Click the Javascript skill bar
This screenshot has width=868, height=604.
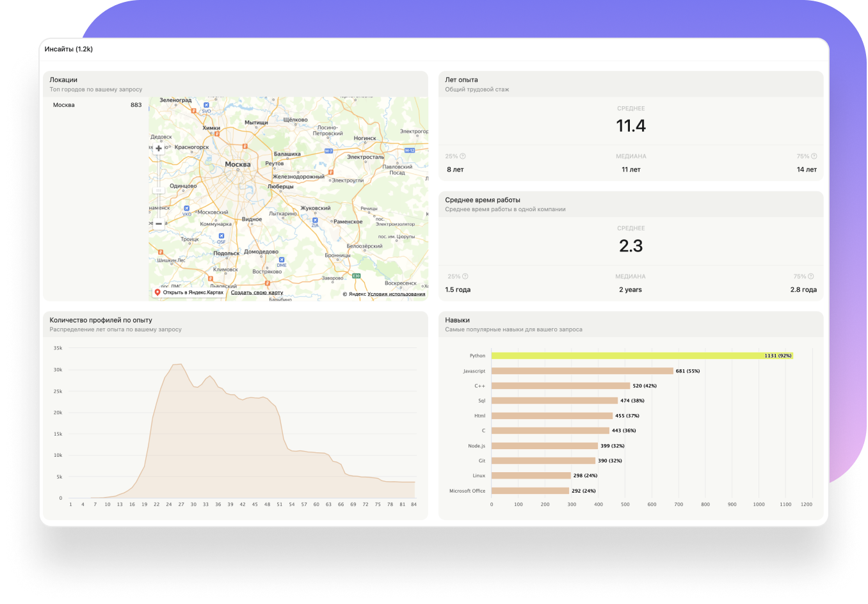point(582,371)
